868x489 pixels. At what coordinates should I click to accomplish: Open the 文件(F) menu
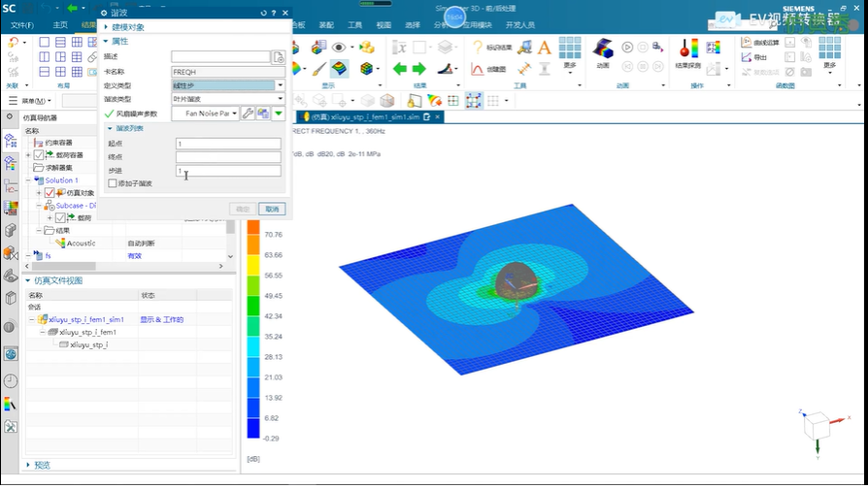point(21,24)
